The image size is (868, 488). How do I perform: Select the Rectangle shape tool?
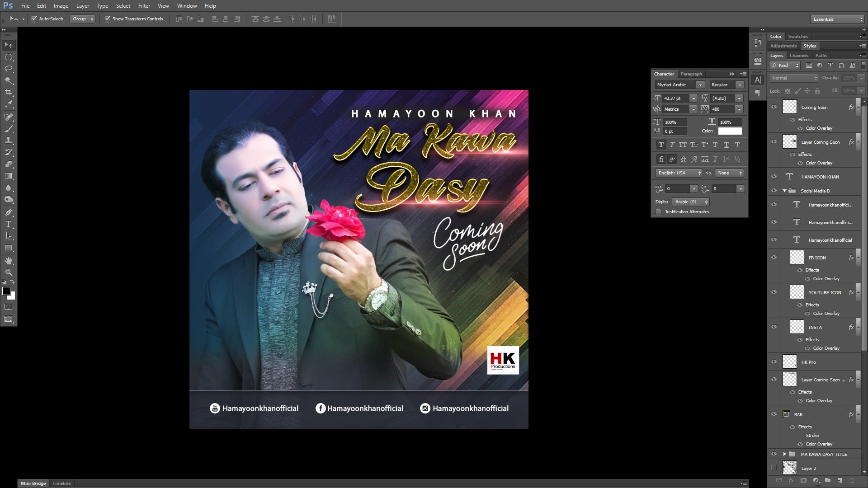[9, 248]
